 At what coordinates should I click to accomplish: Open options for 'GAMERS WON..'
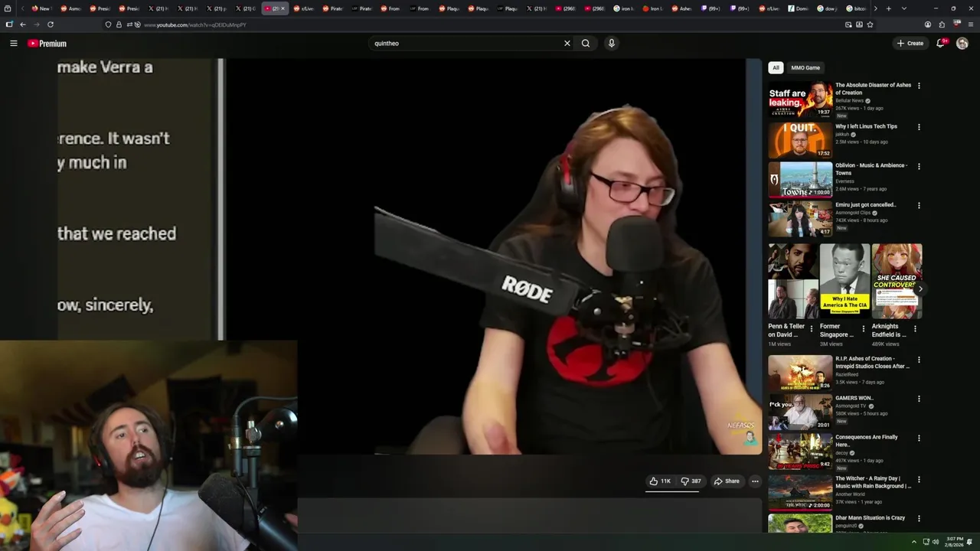click(x=919, y=399)
